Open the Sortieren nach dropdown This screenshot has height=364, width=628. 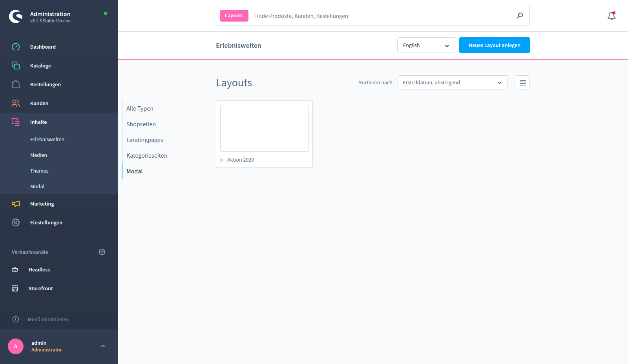(x=452, y=82)
